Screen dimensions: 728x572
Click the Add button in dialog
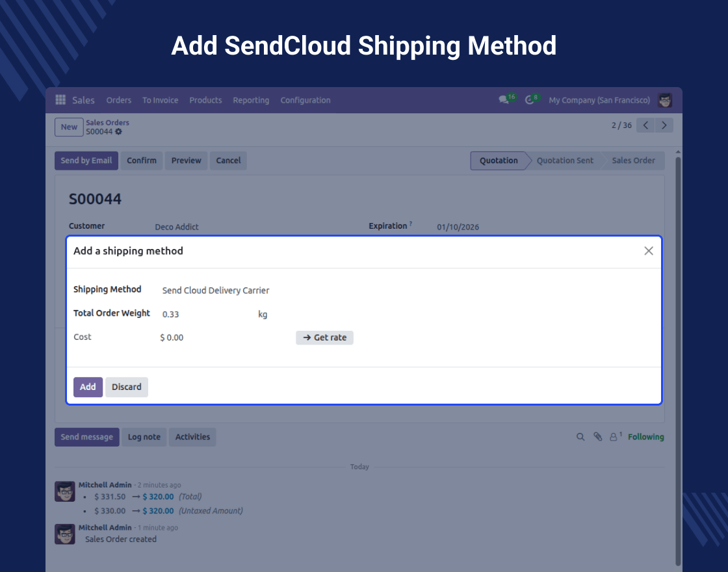coord(88,387)
